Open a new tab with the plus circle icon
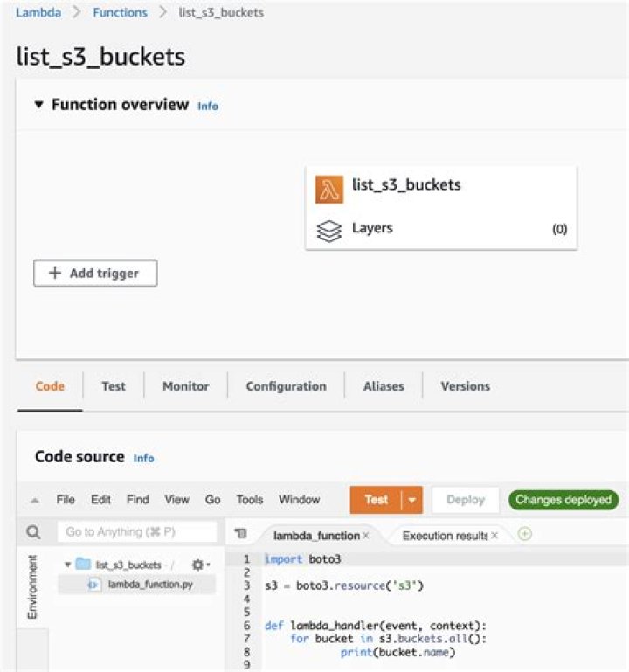Image resolution: width=629 pixels, height=672 pixels. (x=525, y=534)
